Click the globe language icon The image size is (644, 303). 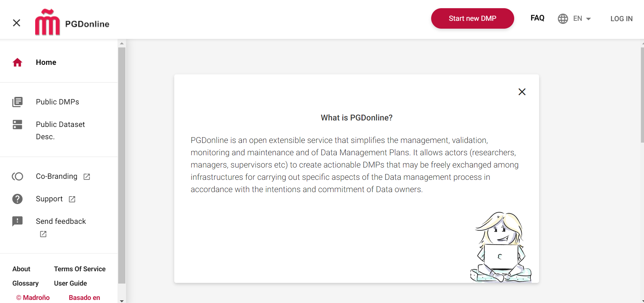tap(563, 19)
